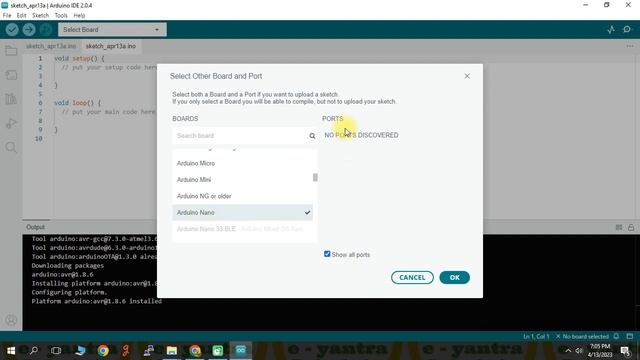
Task: Open the File menu
Action: click(x=7, y=16)
